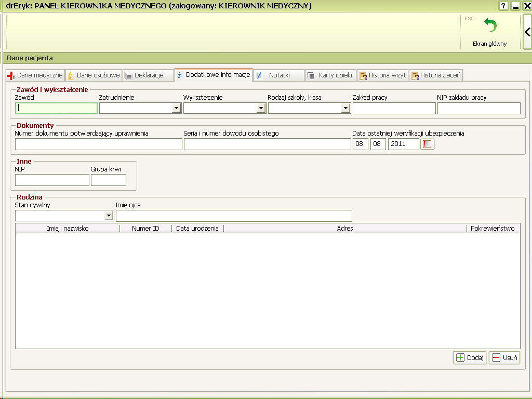Click the Imię ojca input field

[234, 216]
